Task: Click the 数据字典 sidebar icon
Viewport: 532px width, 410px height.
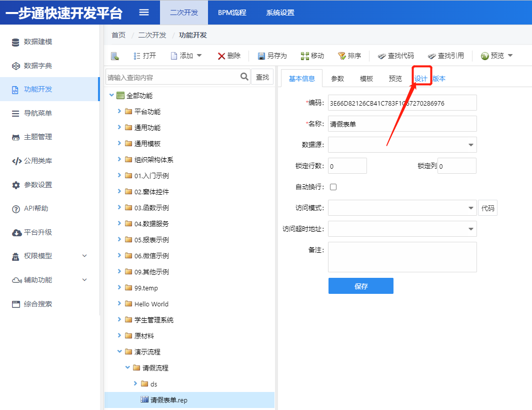Action: pos(15,66)
